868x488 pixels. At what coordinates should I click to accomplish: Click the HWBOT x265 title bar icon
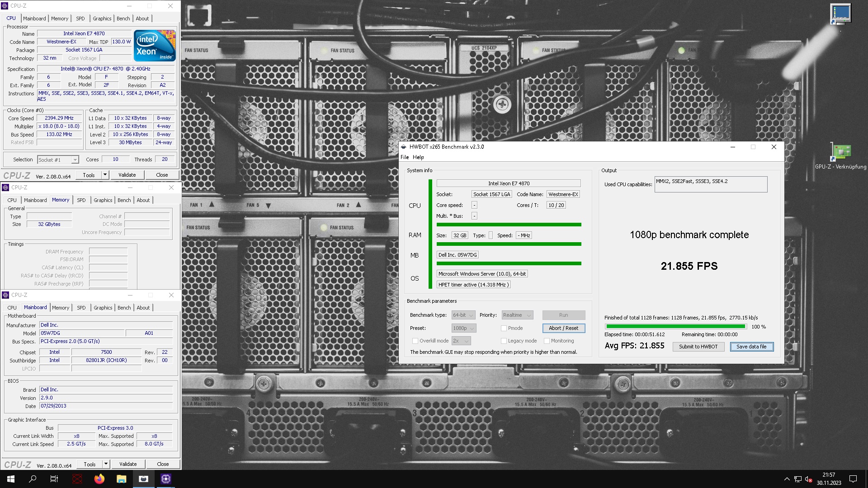tap(404, 147)
